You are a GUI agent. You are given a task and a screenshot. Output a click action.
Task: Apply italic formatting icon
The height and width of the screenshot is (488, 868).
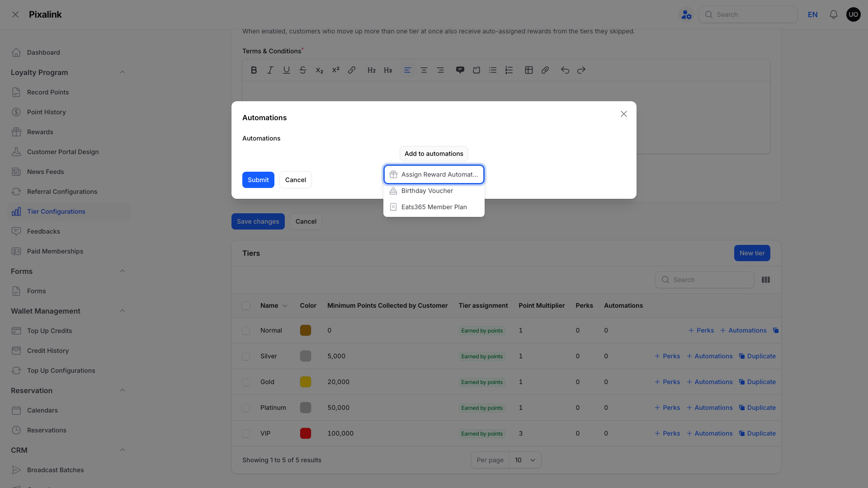pos(270,70)
